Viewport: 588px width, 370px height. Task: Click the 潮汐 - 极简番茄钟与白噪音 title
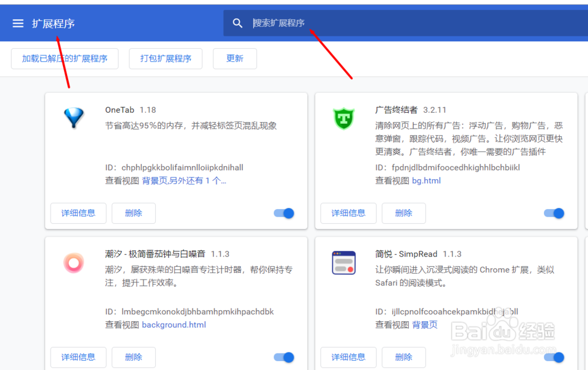pyautogui.click(x=155, y=254)
